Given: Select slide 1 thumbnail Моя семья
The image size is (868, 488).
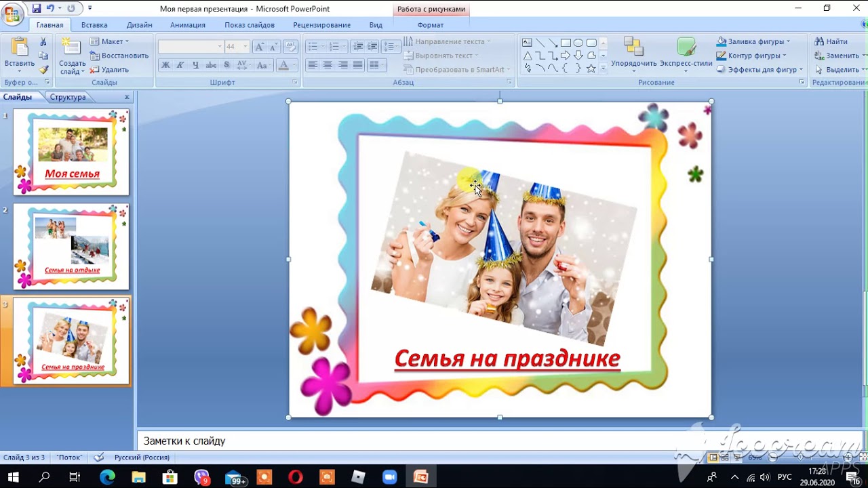Looking at the screenshot, I should tap(71, 152).
